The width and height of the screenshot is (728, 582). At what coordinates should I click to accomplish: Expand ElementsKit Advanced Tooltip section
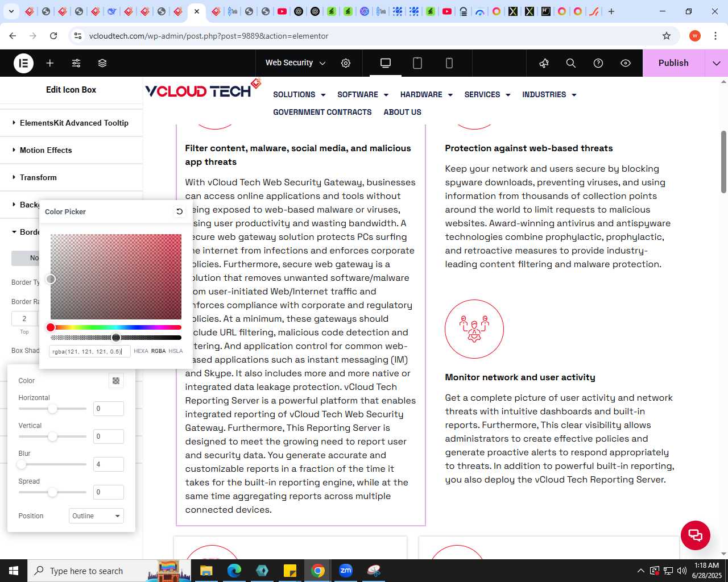[71, 123]
